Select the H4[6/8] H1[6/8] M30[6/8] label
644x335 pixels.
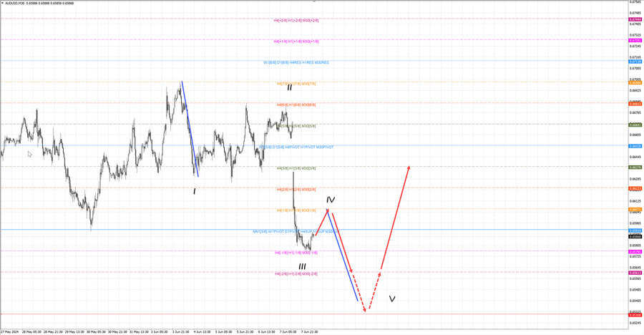click(296, 105)
